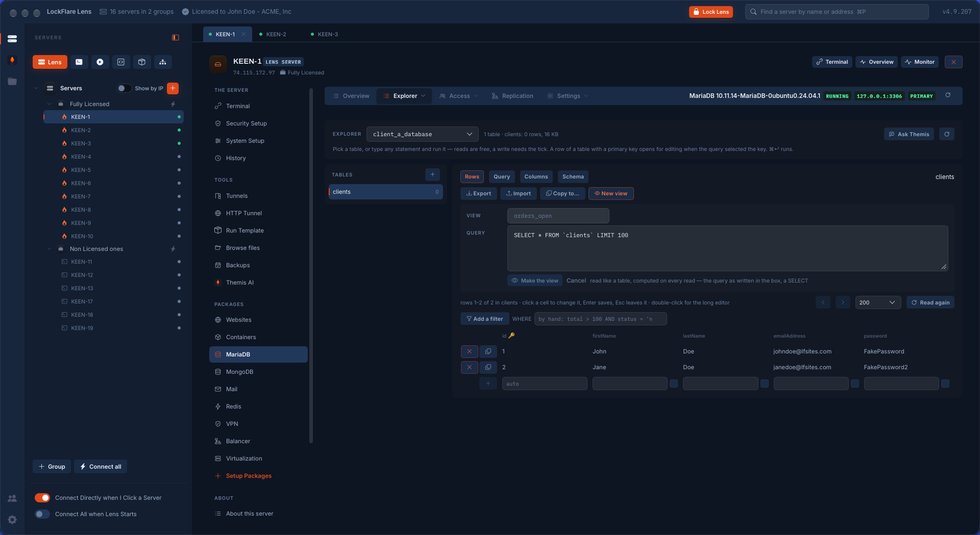
Task: Click the servers stack icon in the left rail
Action: pyautogui.click(x=12, y=39)
